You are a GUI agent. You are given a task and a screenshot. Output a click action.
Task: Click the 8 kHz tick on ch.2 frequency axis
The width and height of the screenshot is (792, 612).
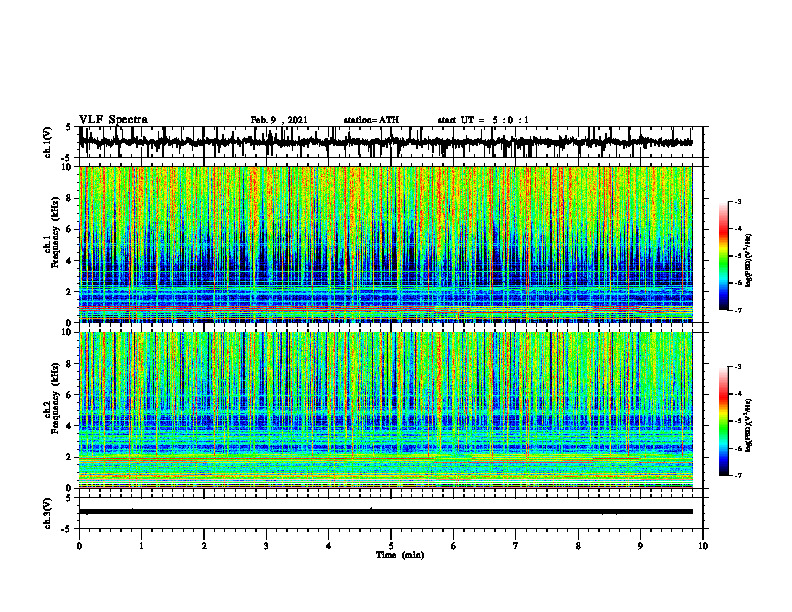pyautogui.click(x=71, y=364)
